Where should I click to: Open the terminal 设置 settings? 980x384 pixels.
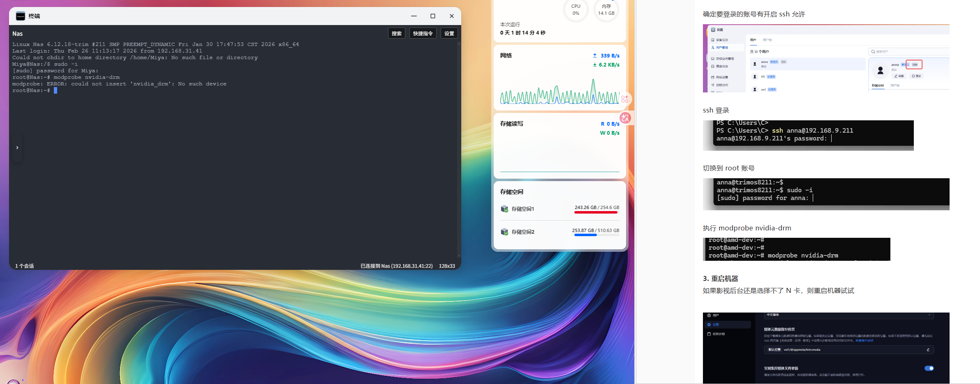pyautogui.click(x=449, y=33)
